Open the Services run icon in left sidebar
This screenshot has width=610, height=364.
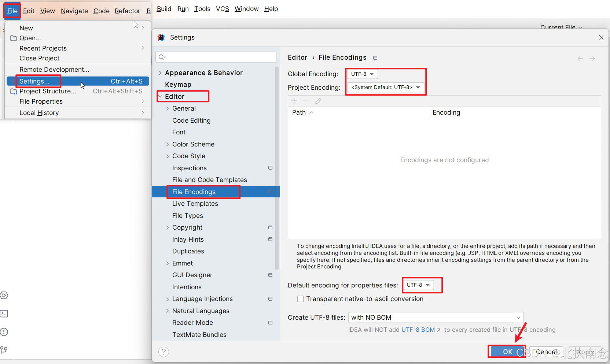(4, 295)
